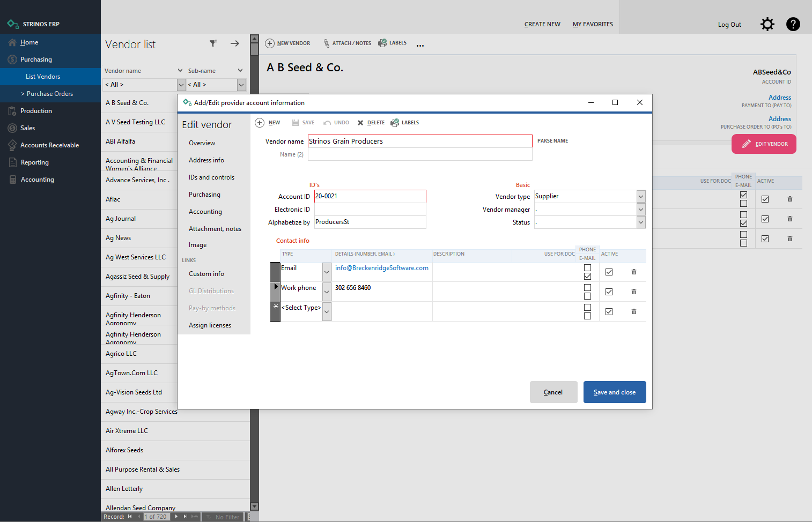The image size is (812, 522).
Task: Delete the Work phone contact row
Action: (634, 292)
